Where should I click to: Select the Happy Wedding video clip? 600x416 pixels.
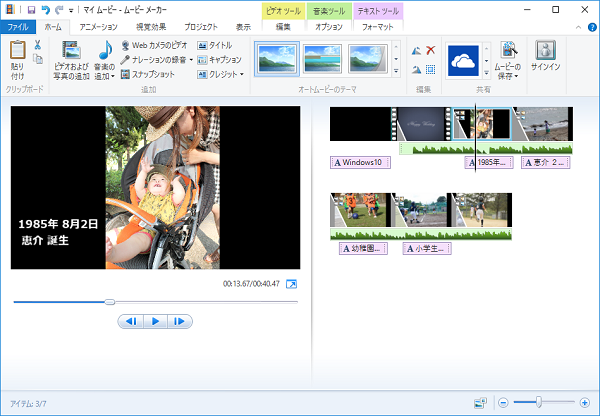click(x=421, y=124)
